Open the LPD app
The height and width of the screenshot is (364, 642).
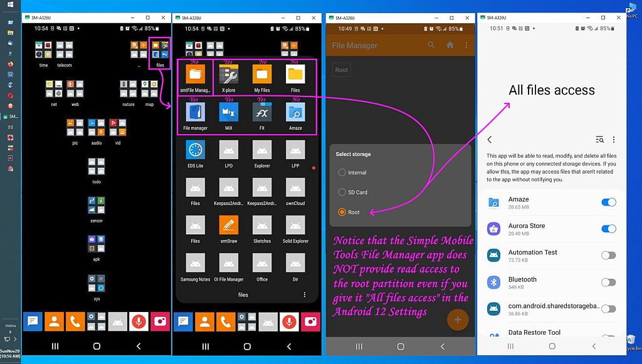[228, 150]
